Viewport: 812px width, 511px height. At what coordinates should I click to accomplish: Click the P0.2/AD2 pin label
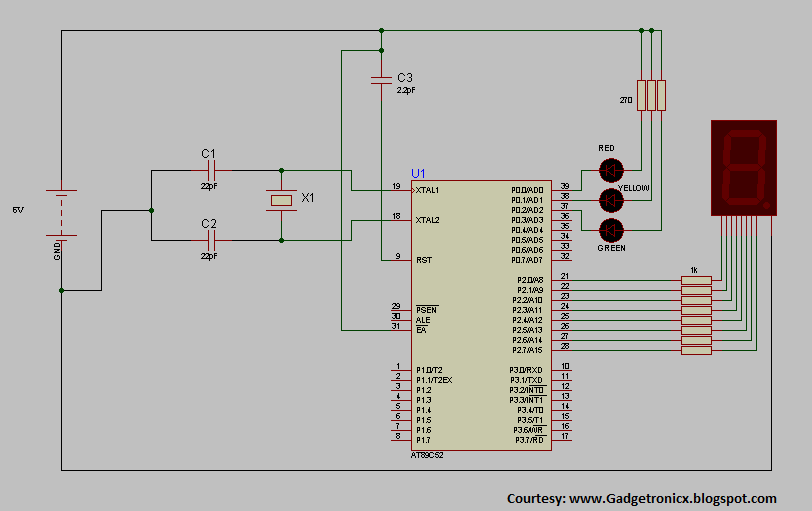pos(527,210)
